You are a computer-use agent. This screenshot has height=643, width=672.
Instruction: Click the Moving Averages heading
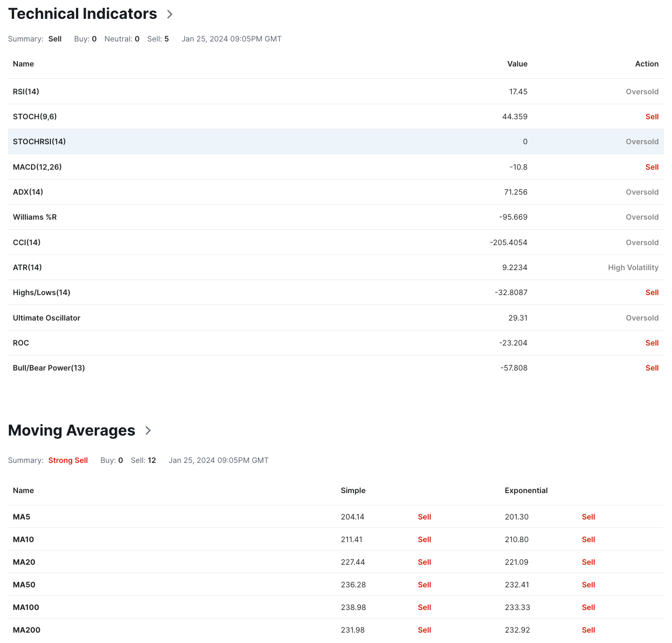click(x=72, y=430)
